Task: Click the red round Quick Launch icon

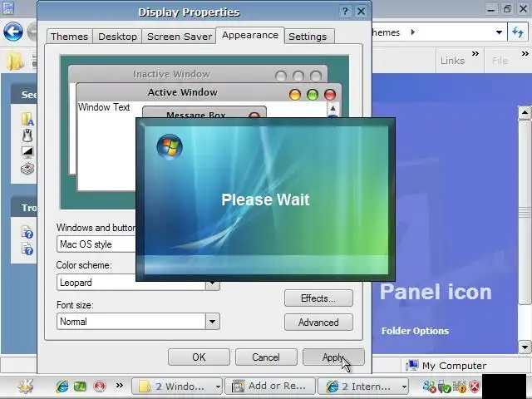Action: point(100,386)
